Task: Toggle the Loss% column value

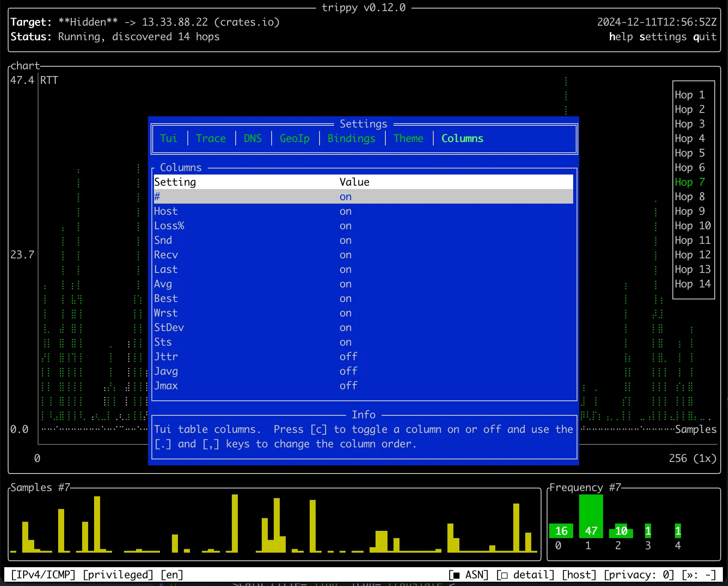Action: [x=345, y=226]
